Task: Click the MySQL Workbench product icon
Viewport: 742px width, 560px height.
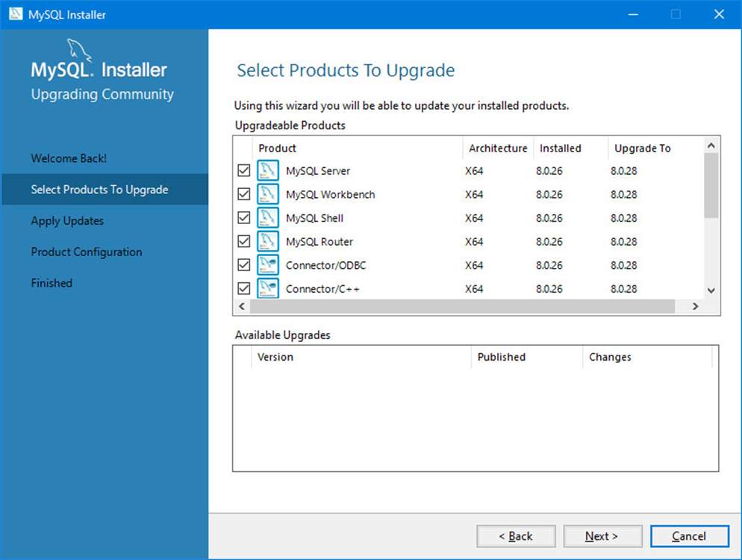Action: click(x=267, y=194)
